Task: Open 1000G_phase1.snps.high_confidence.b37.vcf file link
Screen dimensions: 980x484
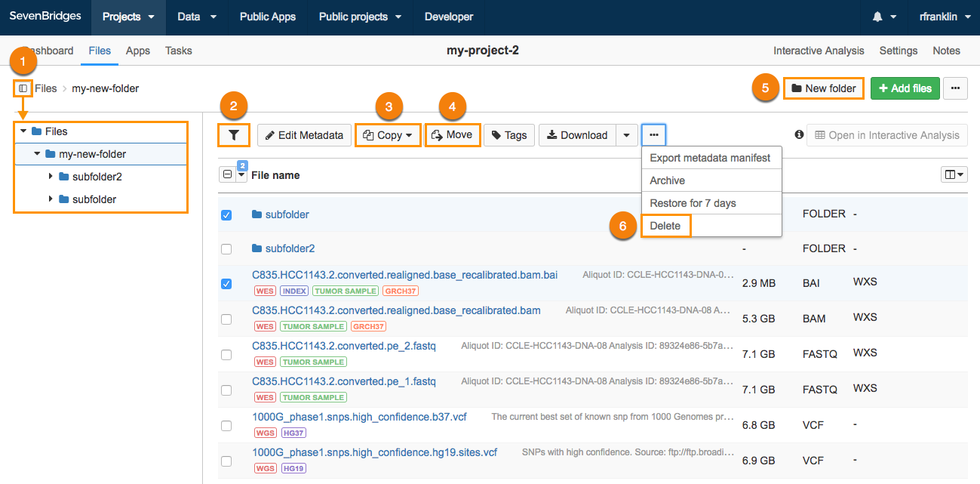Action: pos(359,417)
